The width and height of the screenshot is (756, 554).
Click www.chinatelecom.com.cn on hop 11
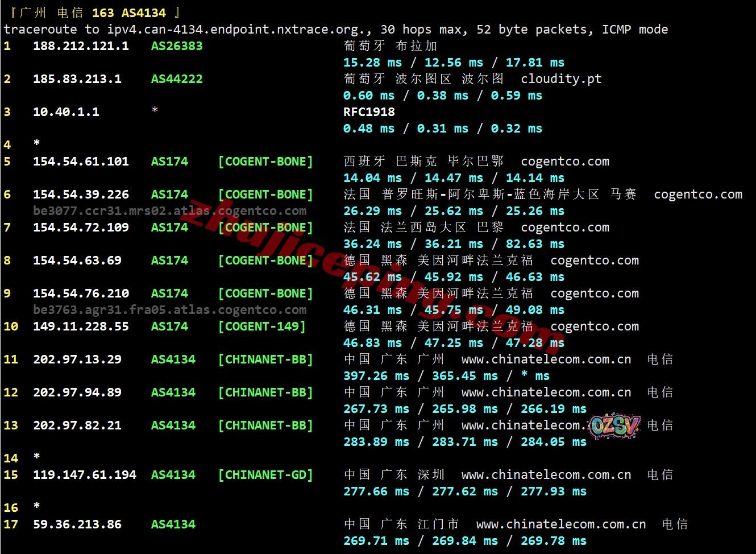[x=546, y=359]
